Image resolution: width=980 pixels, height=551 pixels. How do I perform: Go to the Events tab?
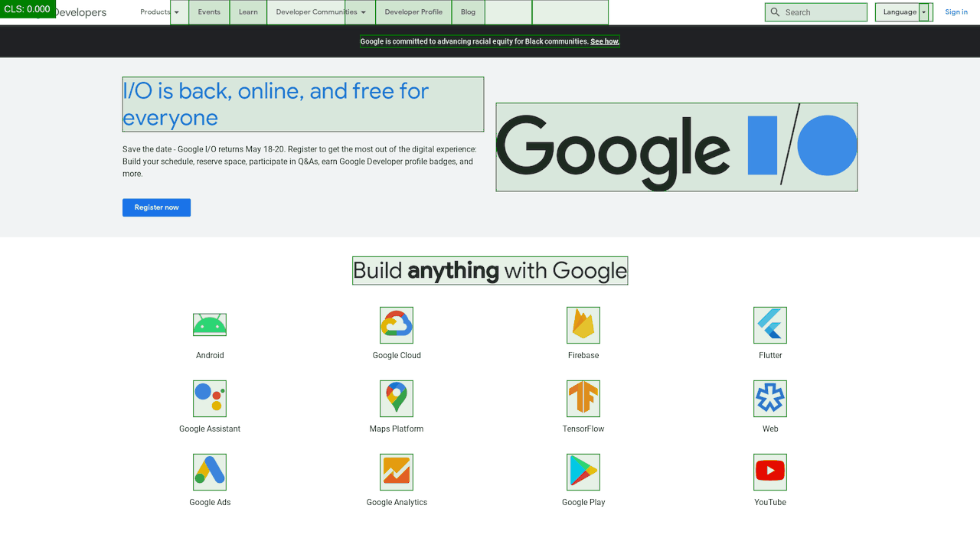(x=209, y=12)
